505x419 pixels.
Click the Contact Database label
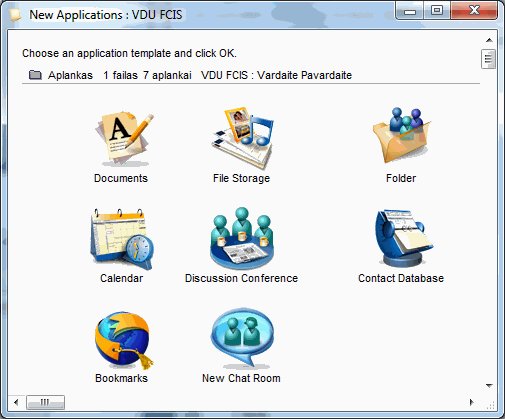point(401,278)
